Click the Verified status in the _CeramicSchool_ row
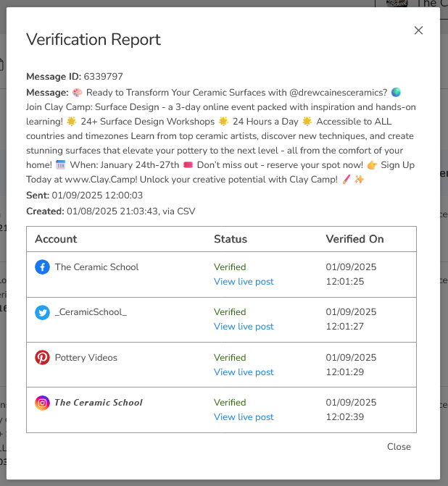Viewport: 448px width, 486px height. pos(230,312)
